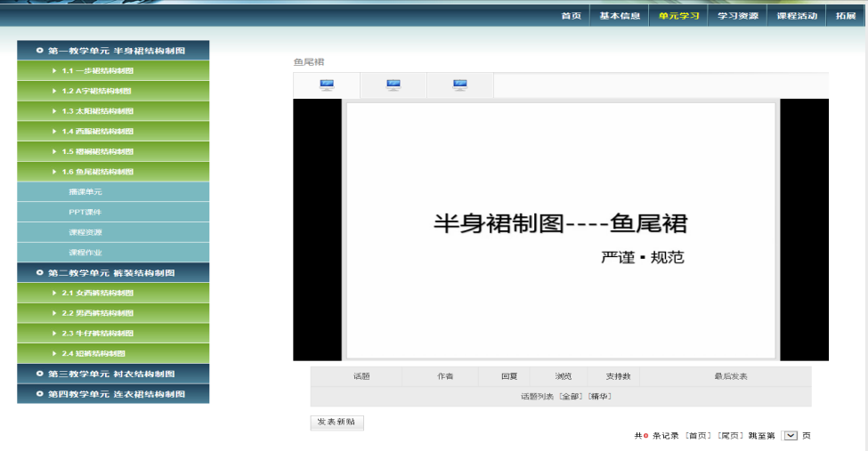Open 课程作业 in the sidebar
Screen dimensions: 868x451
point(85,253)
